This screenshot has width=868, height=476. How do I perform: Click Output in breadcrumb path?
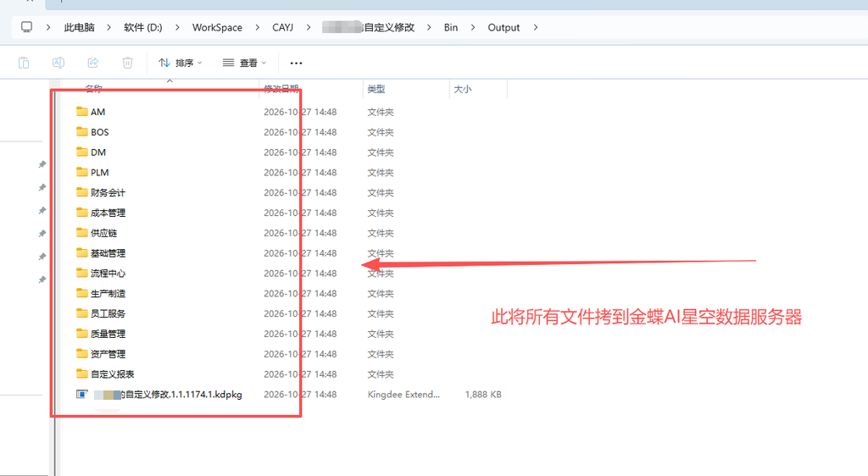pyautogui.click(x=504, y=28)
